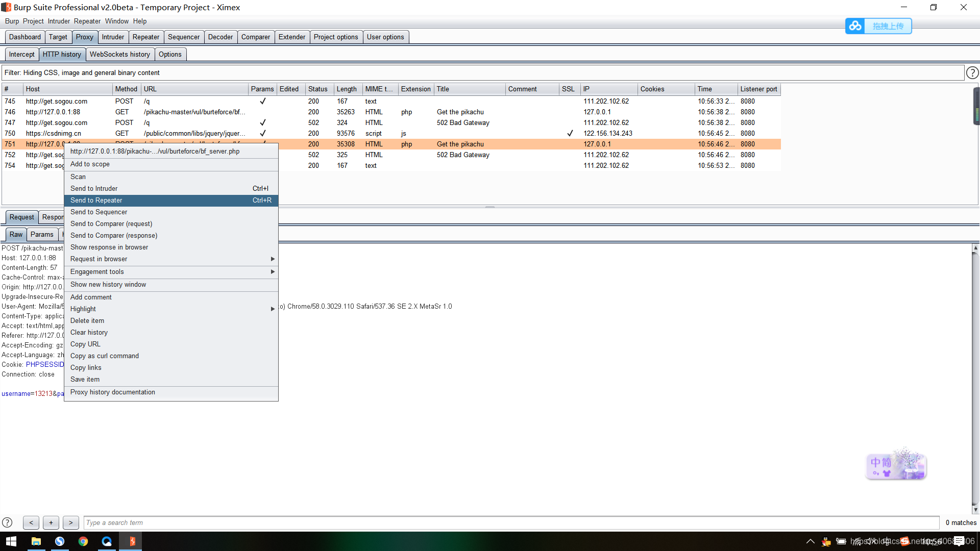980x551 pixels.
Task: Click the Chrome browser taskbar icon
Action: coord(83,542)
